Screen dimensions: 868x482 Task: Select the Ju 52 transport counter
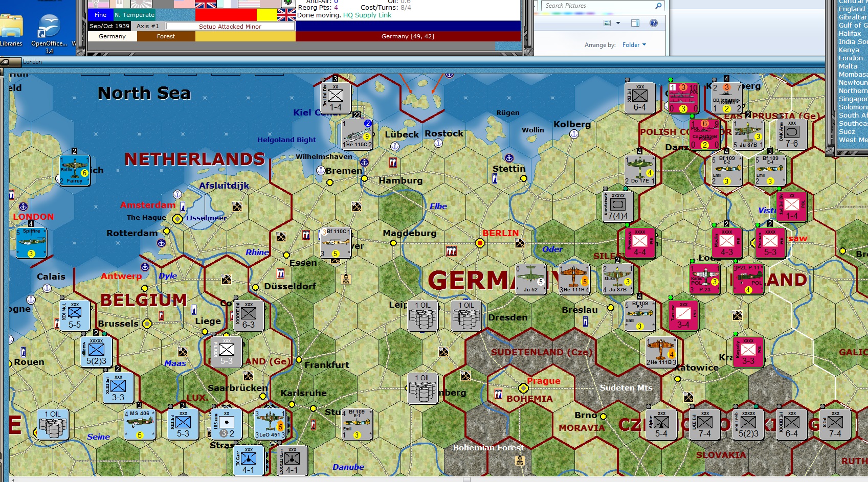point(531,279)
